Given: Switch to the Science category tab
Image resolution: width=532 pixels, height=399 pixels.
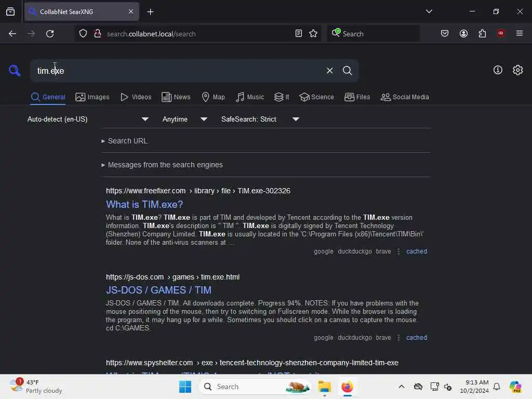Looking at the screenshot, I should coord(316,97).
